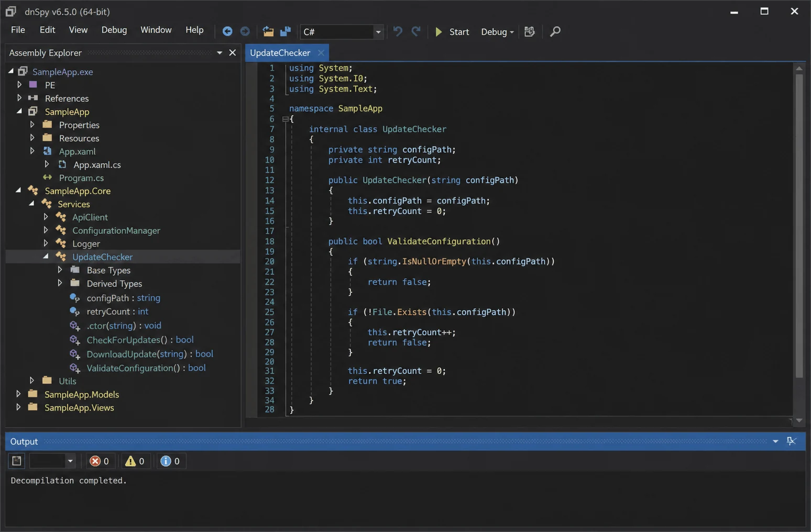Click the Output panel clear-all icon
811x532 pixels.
click(17, 461)
